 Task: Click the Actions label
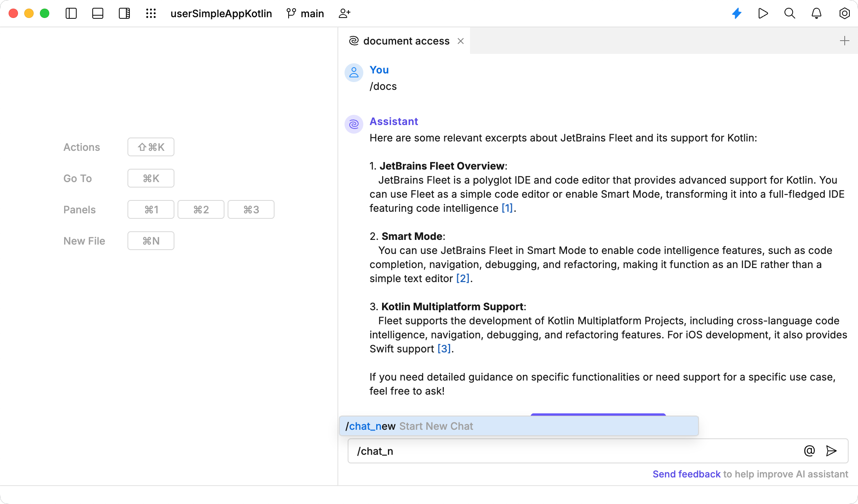(x=82, y=147)
